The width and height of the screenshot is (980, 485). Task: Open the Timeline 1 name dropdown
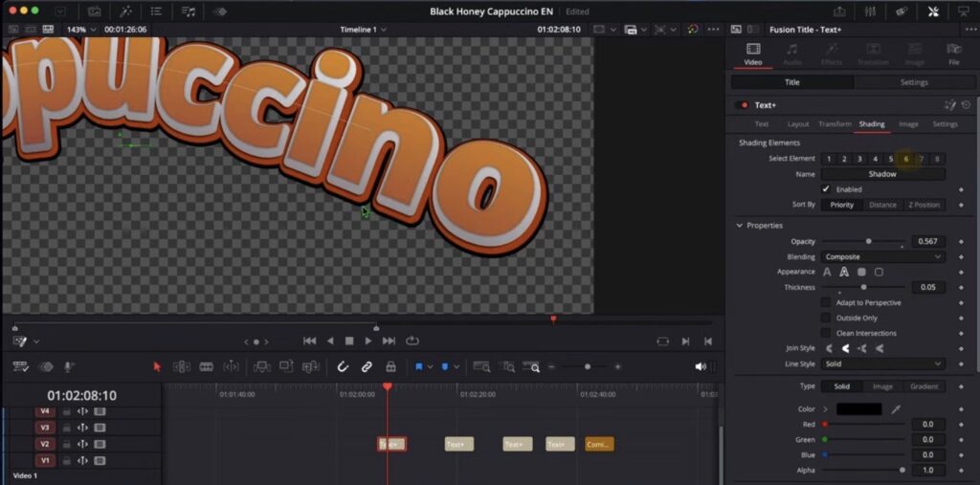(363, 30)
